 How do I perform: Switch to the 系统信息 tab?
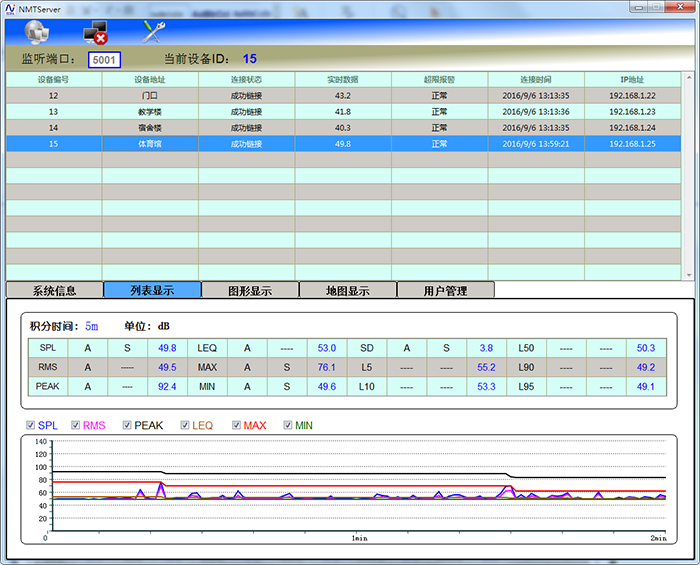point(54,291)
